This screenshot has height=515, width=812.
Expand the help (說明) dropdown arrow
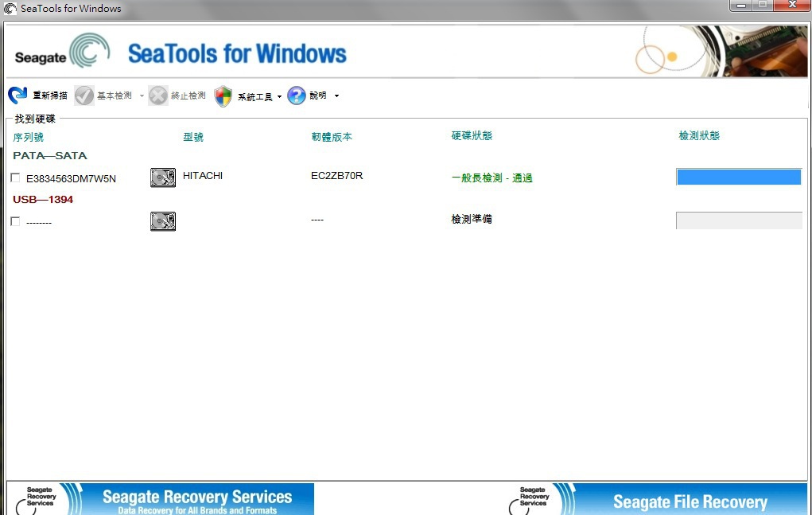click(x=336, y=96)
